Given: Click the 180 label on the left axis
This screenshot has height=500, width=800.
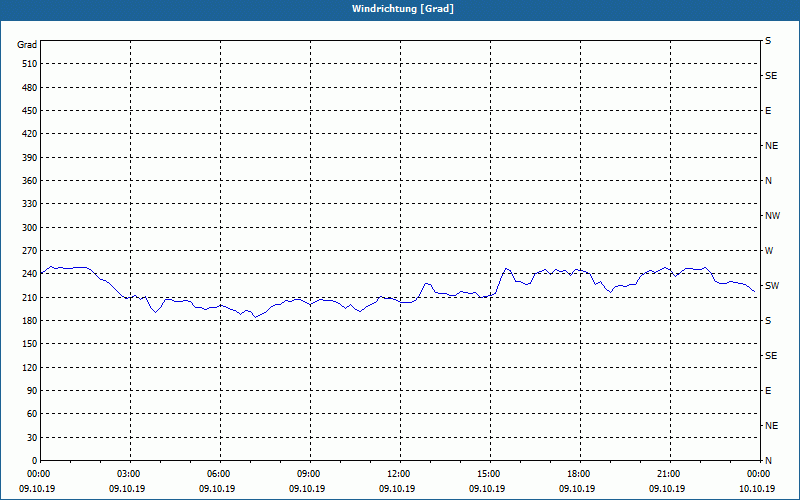Looking at the screenshot, I should (x=29, y=321).
